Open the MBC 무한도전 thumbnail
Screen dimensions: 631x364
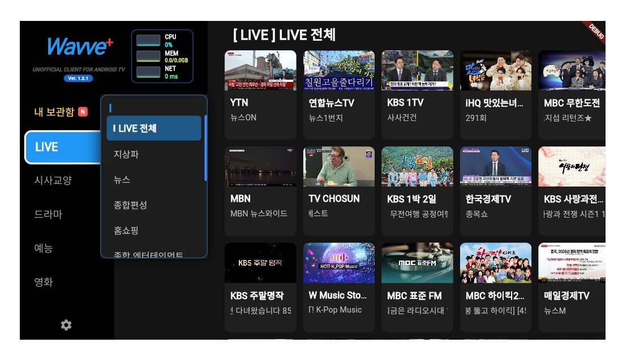(572, 70)
